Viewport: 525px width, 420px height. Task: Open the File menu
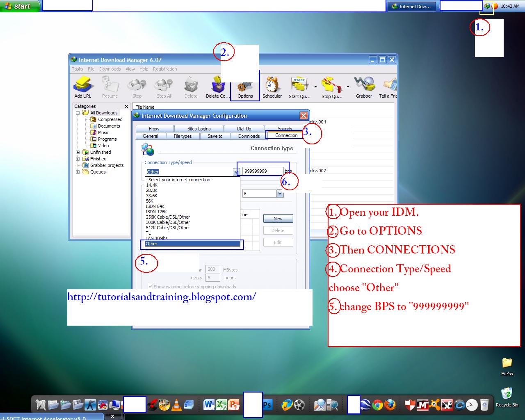pos(91,69)
